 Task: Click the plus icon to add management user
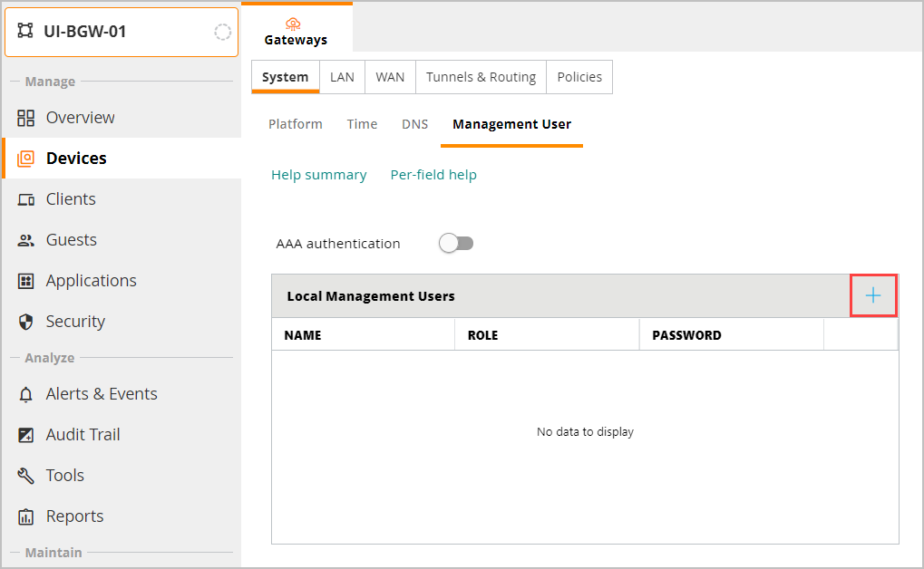click(872, 295)
